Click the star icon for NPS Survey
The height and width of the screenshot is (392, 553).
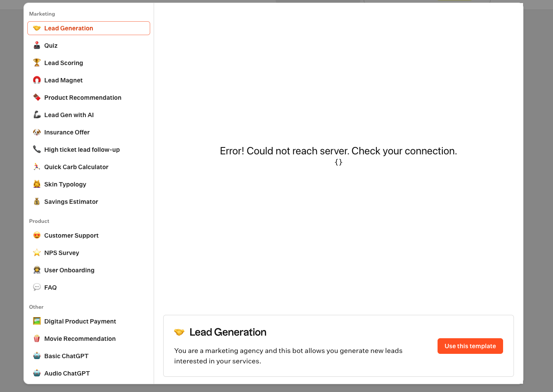pyautogui.click(x=37, y=253)
